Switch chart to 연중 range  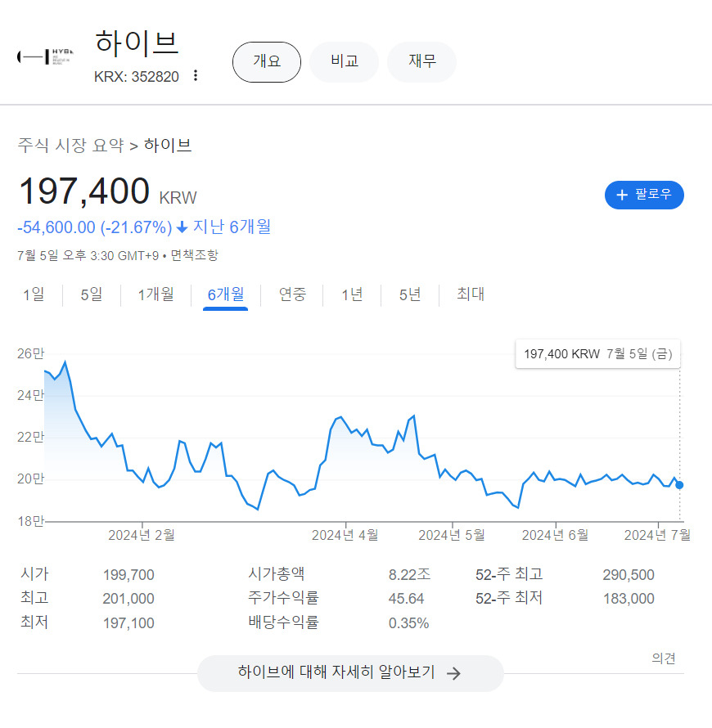292,294
